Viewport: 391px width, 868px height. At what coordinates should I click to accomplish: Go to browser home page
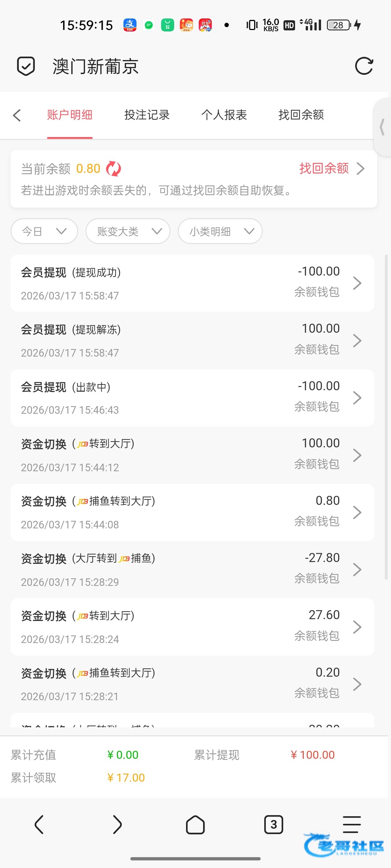pos(195,825)
